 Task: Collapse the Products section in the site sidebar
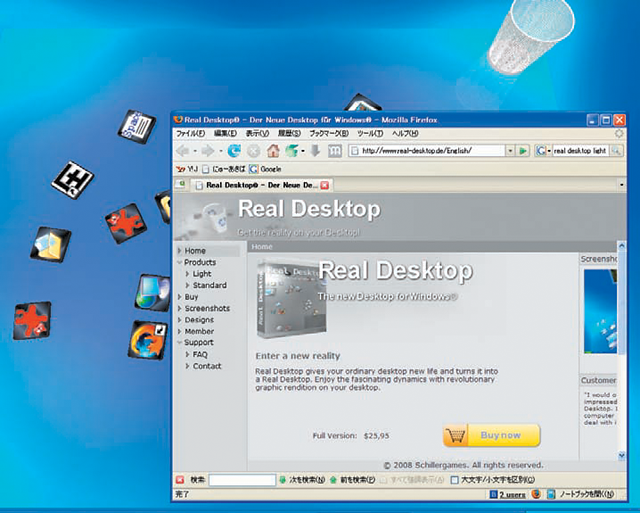click(x=180, y=262)
